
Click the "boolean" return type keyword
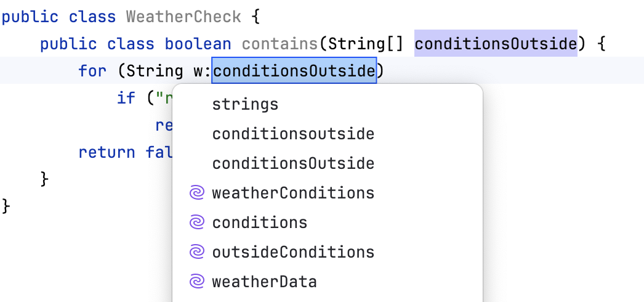pyautogui.click(x=198, y=44)
